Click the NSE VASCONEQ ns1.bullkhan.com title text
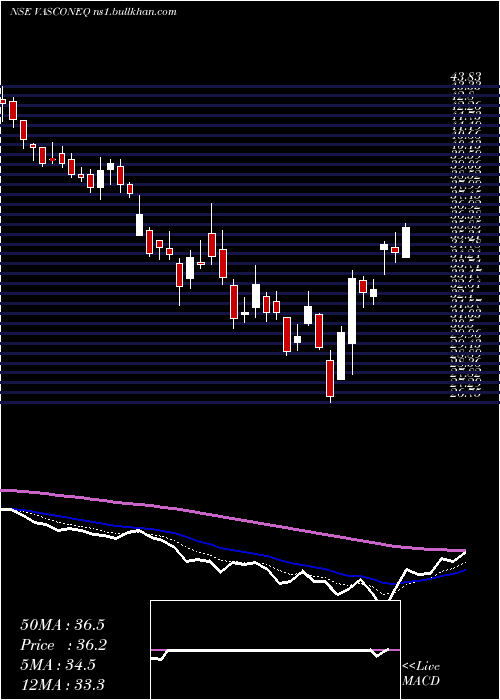This screenshot has width=500, height=700. (x=93, y=12)
